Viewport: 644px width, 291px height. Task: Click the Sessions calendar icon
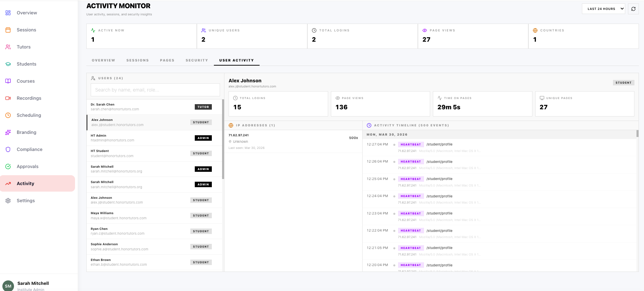coord(8,30)
